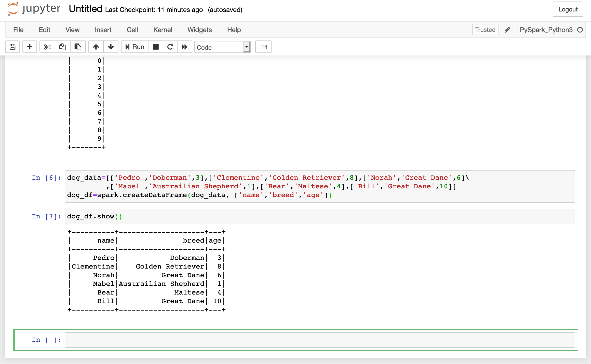This screenshot has height=364, width=591.
Task: Click the In [6] prompt label
Action: 47,178
